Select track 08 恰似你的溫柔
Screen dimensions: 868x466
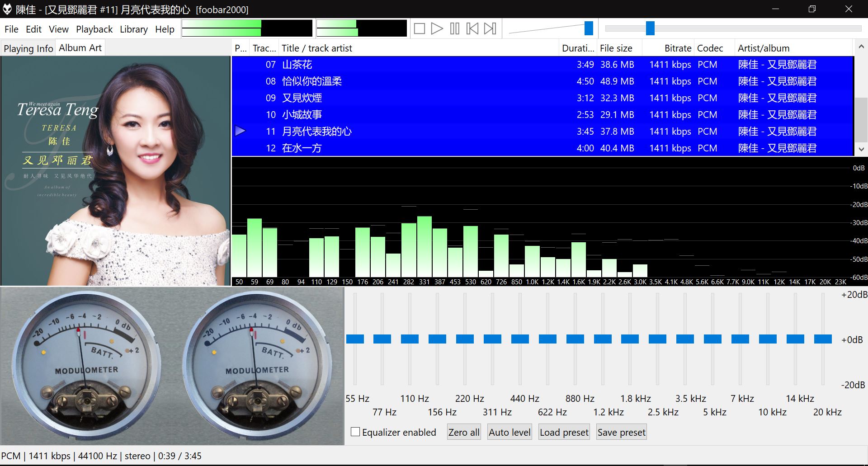542,81
